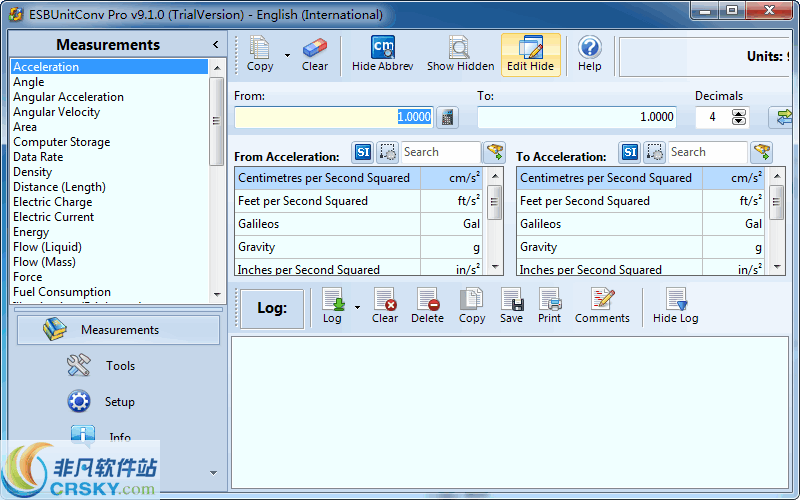The height and width of the screenshot is (500, 800).
Task: Collapse the Measurements panel chevron
Action: pyautogui.click(x=215, y=45)
